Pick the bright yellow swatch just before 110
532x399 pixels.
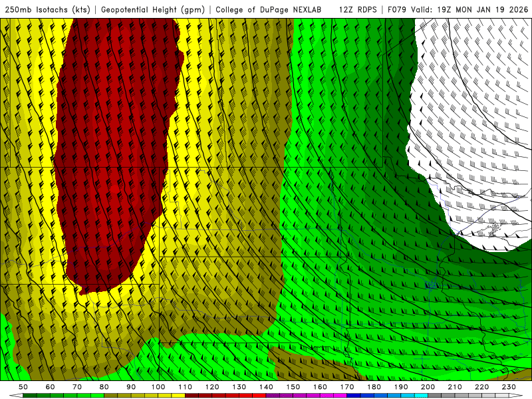(178, 396)
